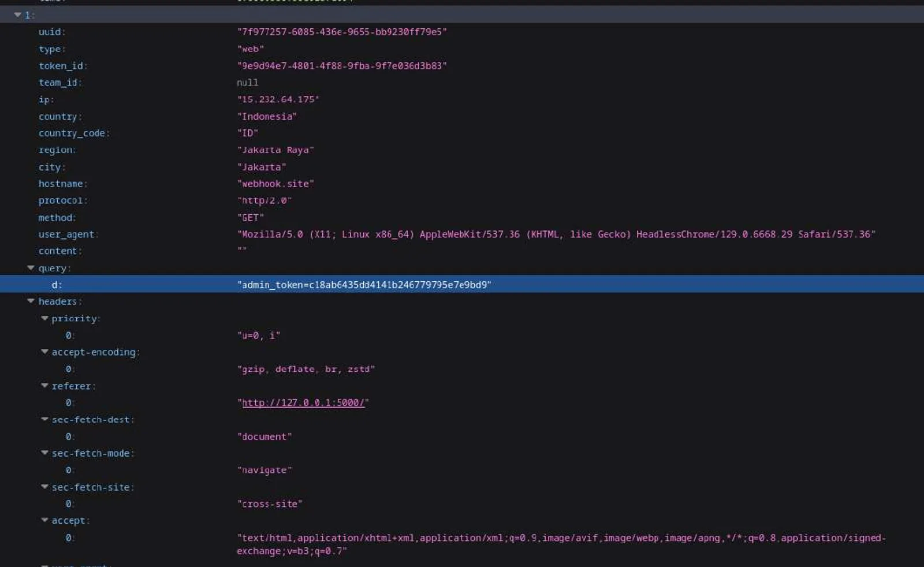The image size is (924, 567).
Task: Select the hostname key label
Action: click(x=62, y=184)
